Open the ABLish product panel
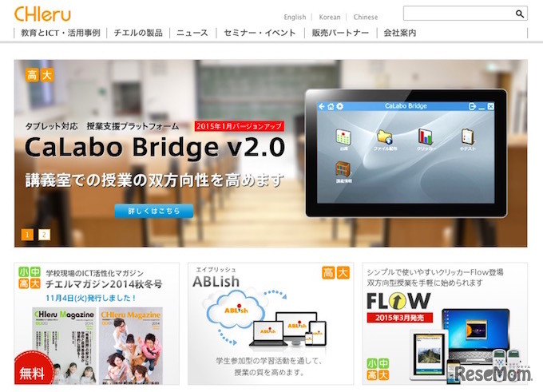 271,323
